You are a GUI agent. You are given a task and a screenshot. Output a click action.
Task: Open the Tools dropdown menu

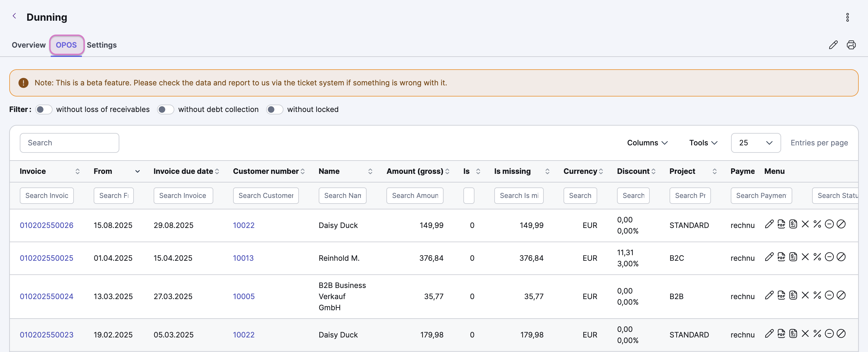(x=703, y=143)
